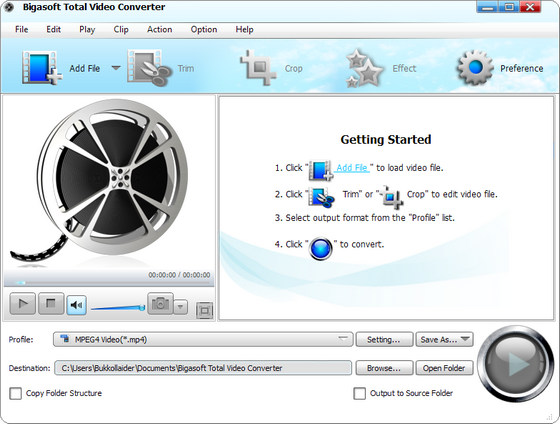The height and width of the screenshot is (424, 560).
Task: Click the Browse... button
Action: (x=384, y=368)
